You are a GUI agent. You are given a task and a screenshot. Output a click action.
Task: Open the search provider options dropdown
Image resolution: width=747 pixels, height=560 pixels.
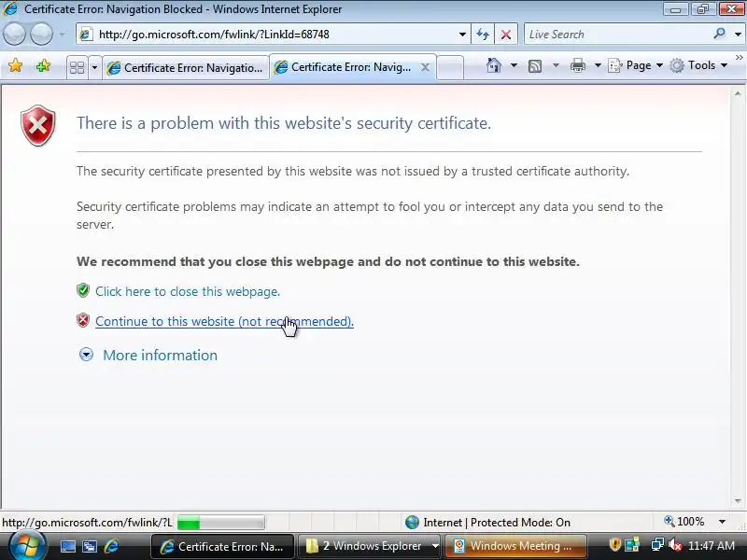point(738,35)
